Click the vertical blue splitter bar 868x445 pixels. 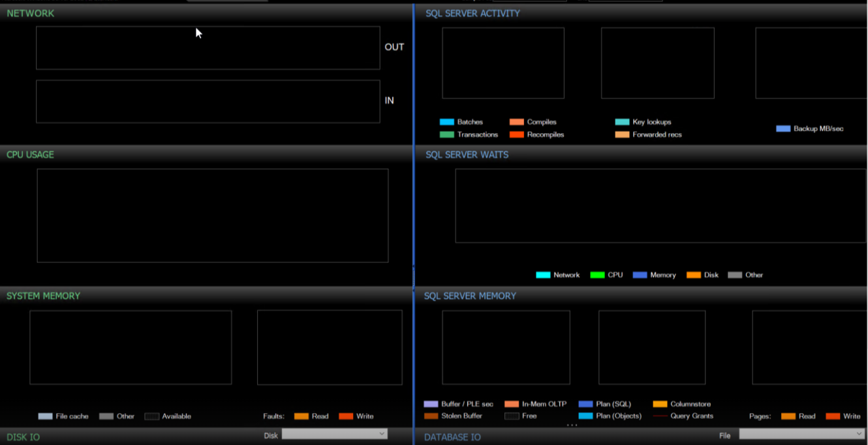click(413, 222)
